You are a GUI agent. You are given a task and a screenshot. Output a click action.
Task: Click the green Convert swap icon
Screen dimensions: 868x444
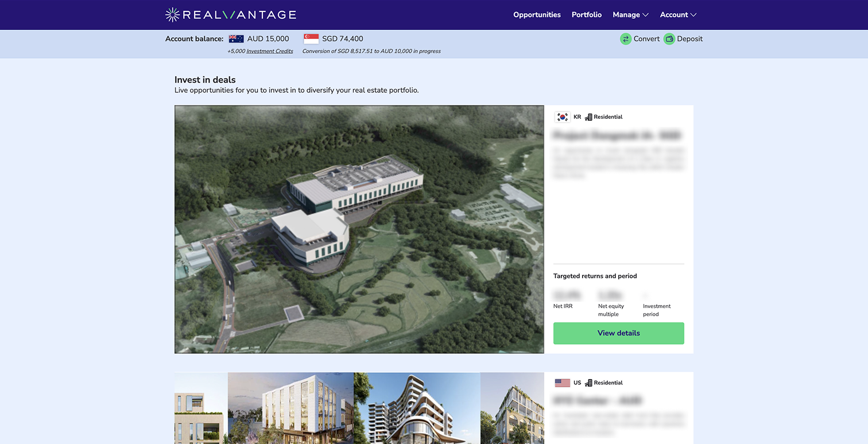coord(625,39)
